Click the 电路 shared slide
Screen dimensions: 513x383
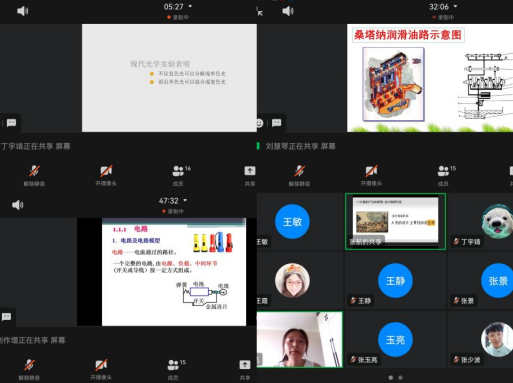click(174, 272)
